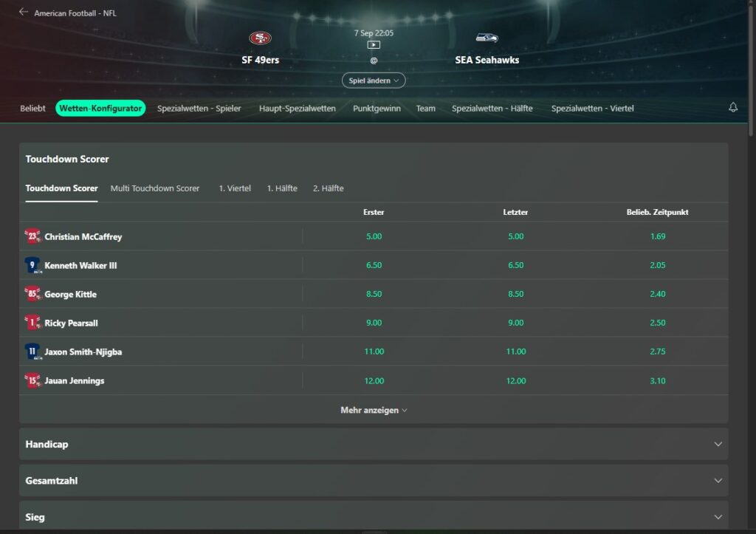Click George Kittle's jersey icon
The height and width of the screenshot is (534, 756).
click(x=32, y=294)
